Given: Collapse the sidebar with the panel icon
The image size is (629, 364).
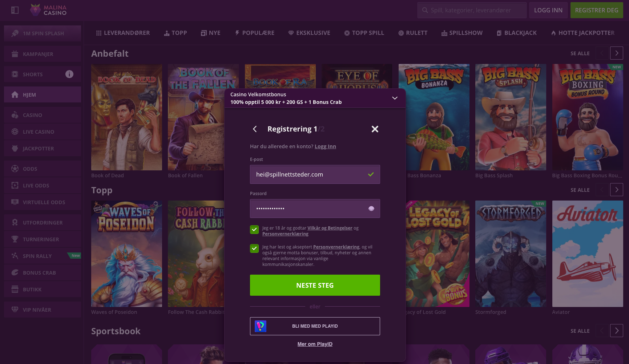Looking at the screenshot, I should point(15,10).
